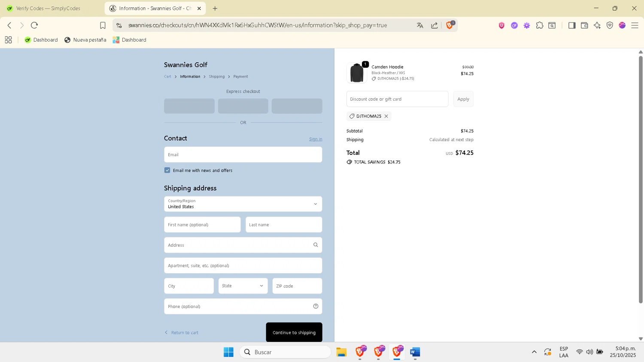Click the Sign in link
Image resolution: width=644 pixels, height=362 pixels.
[x=316, y=139]
